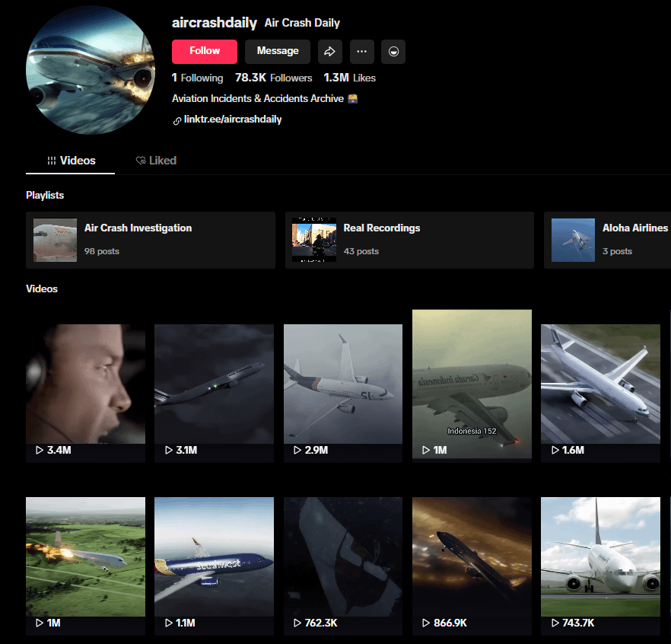
Task: Click the round icon right of more options
Action: (393, 51)
